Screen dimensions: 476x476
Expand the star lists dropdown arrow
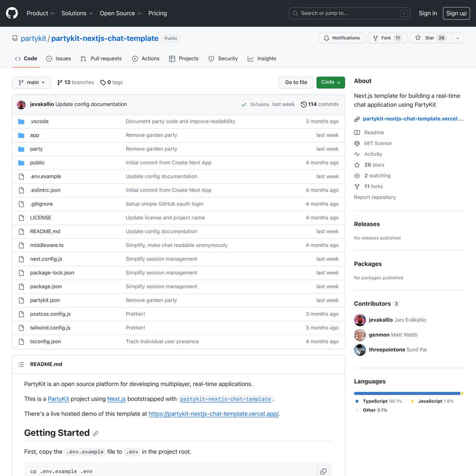457,38
